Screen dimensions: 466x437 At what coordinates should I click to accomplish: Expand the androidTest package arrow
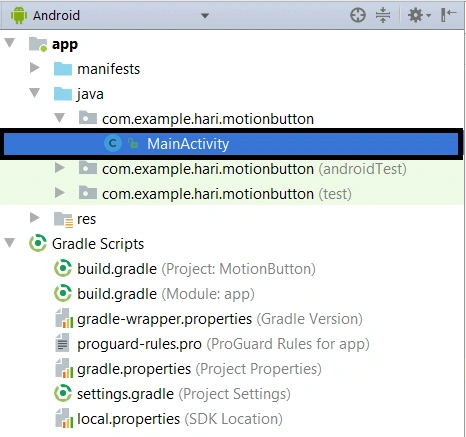tap(59, 168)
